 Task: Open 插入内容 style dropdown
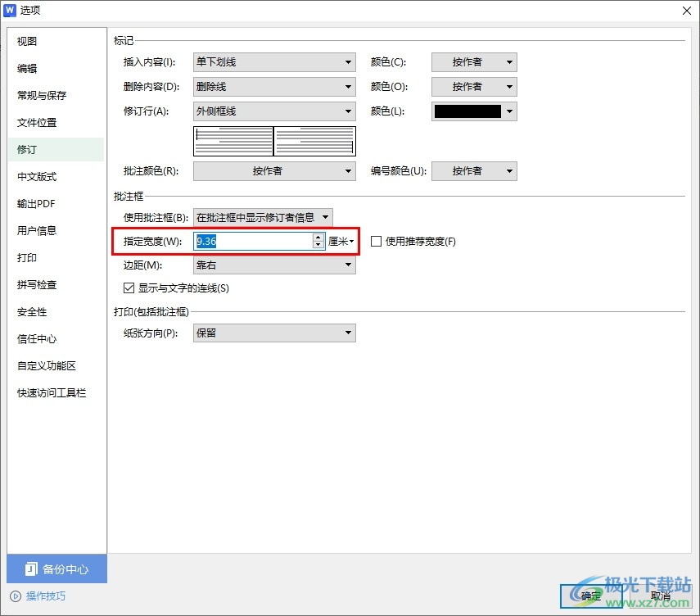(274, 62)
